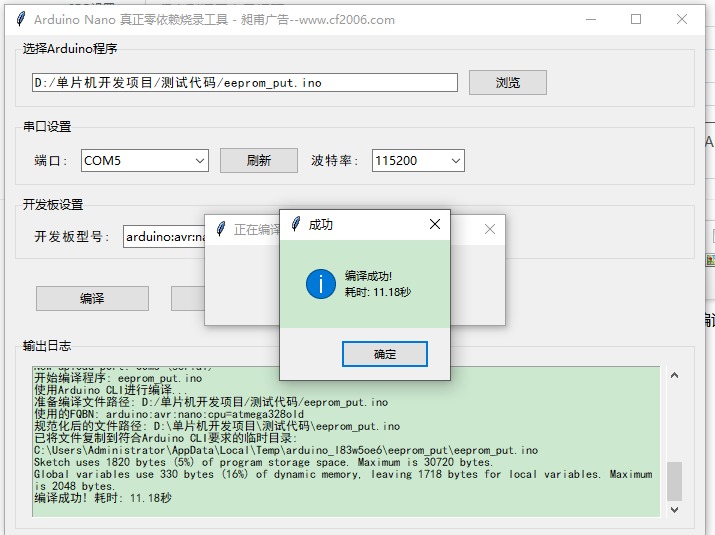This screenshot has width=715, height=535.
Task: Click the feather icon in 成功 dialog title
Action: pos(295,225)
